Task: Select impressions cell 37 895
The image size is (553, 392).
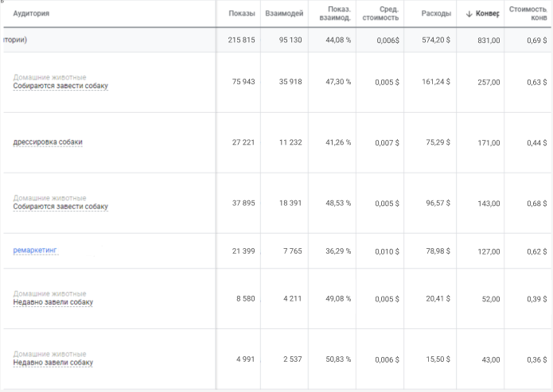Action: pos(243,203)
